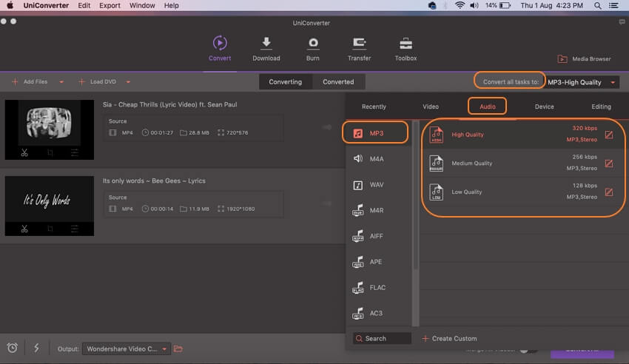This screenshot has height=364, width=629.
Task: Open Spotlight search in menu bar
Action: coord(597,6)
